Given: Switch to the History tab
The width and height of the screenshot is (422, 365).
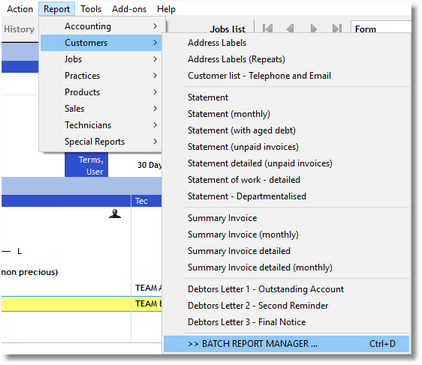Looking at the screenshot, I should pos(19,29).
